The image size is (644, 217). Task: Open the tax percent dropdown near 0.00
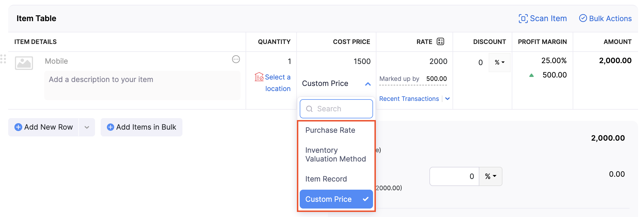point(490,176)
